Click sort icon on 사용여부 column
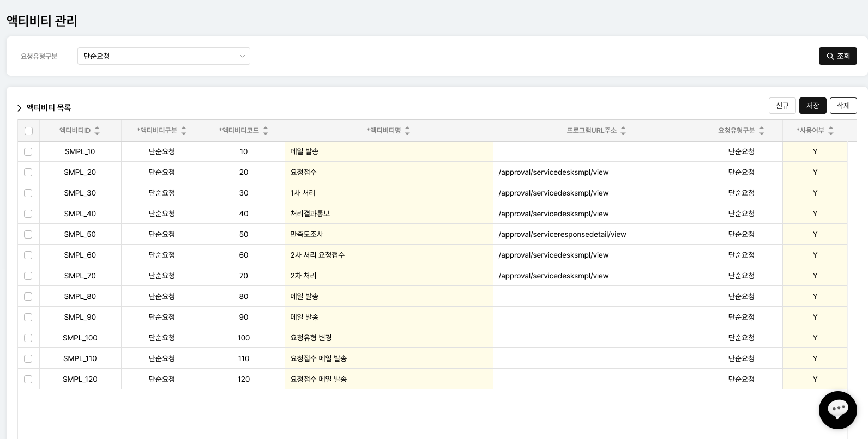Image resolution: width=868 pixels, height=439 pixels. pyautogui.click(x=831, y=131)
